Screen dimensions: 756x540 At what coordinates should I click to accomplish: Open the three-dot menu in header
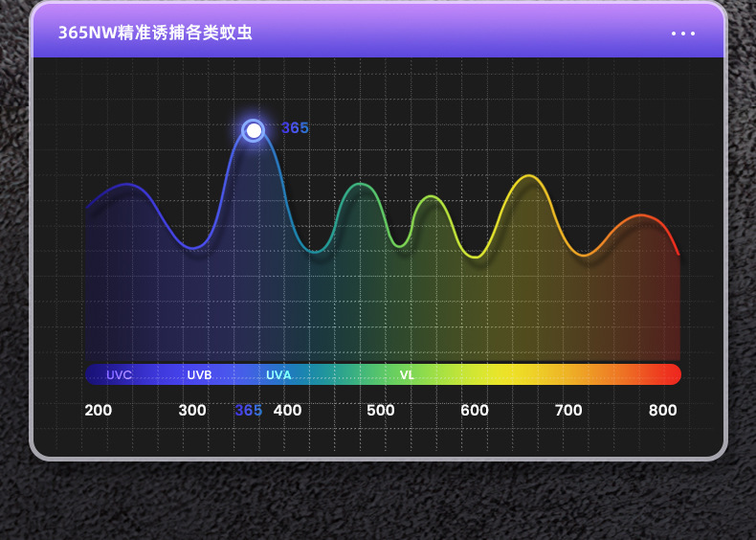[x=683, y=34]
